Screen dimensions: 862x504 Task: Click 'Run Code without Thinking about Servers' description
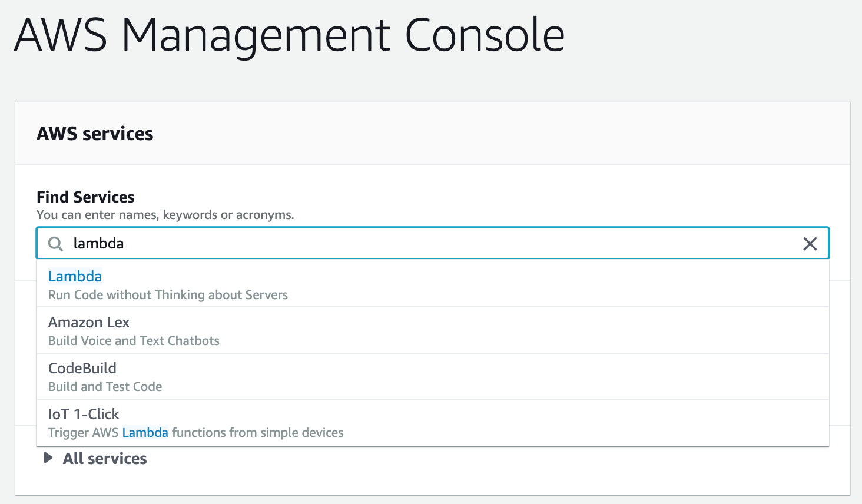click(x=168, y=295)
